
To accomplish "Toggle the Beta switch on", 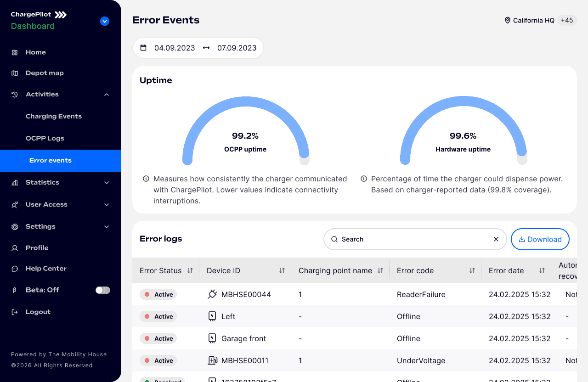I will click(x=103, y=290).
